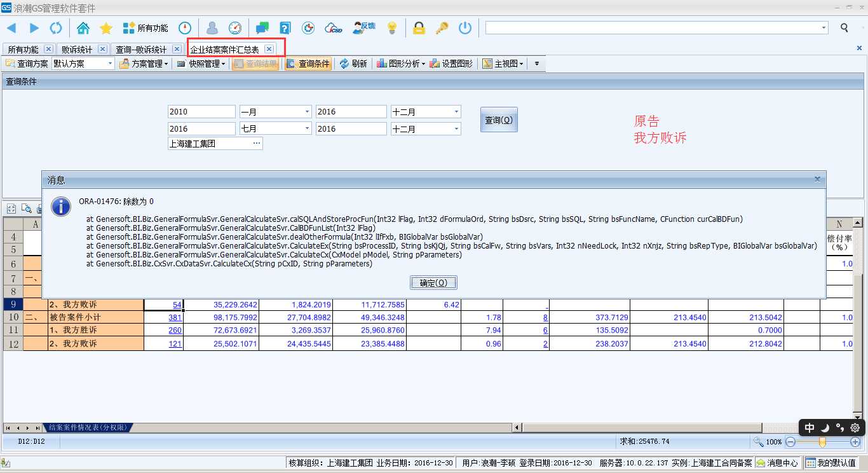Select the 企业结案案件汇总表 tab

coord(225,49)
